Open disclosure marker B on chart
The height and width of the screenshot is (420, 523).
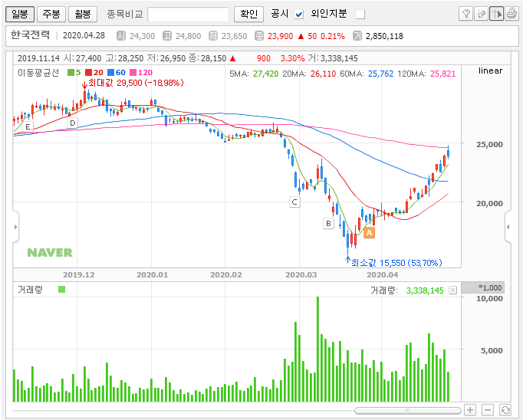pos(328,223)
